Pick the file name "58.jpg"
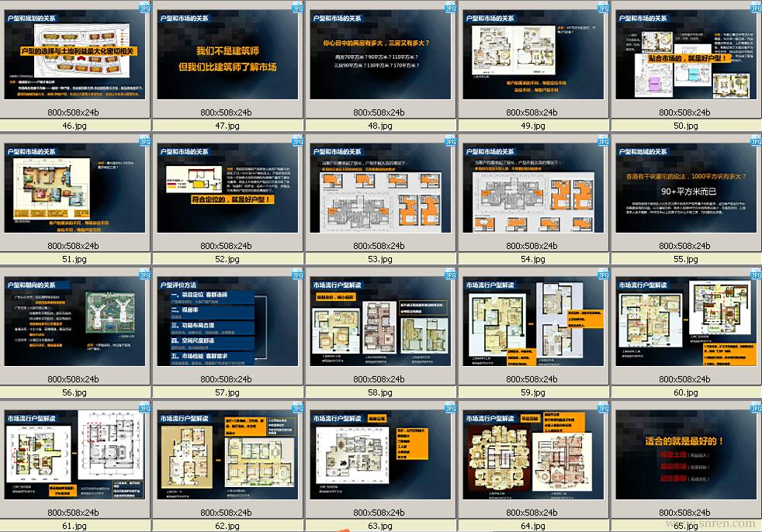The height and width of the screenshot is (532, 762). click(380, 392)
